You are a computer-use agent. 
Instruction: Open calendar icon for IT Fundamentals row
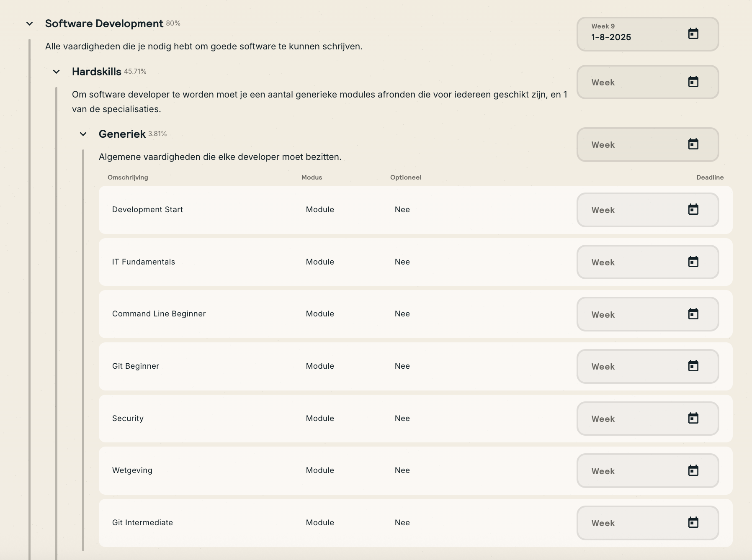[x=693, y=262]
